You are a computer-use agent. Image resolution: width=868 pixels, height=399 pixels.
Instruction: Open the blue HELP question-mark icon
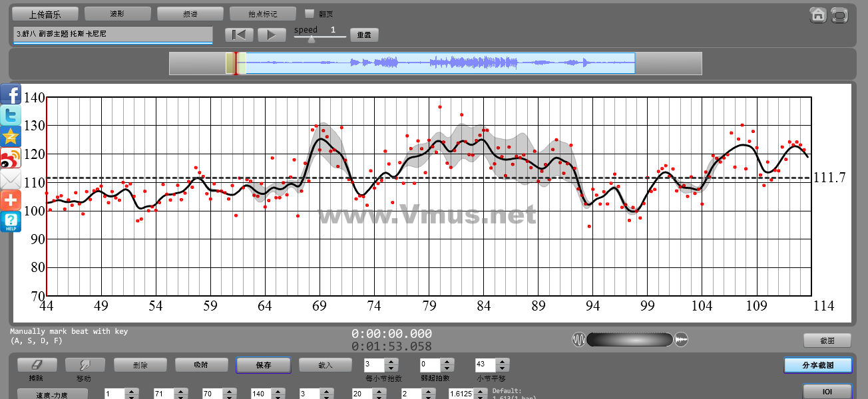11,221
